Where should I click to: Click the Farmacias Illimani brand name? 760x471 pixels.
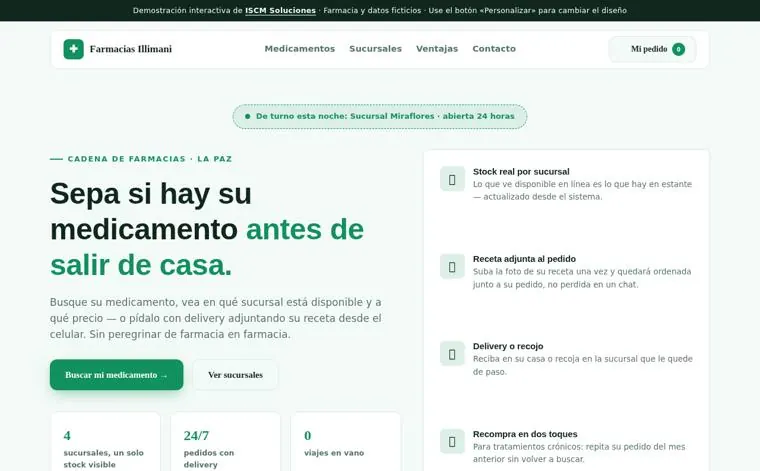point(131,49)
